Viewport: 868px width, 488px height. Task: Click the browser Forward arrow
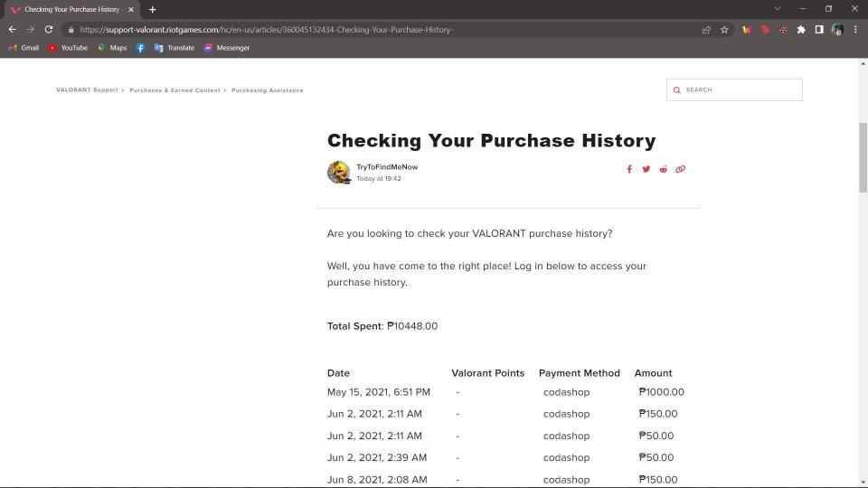(x=31, y=29)
